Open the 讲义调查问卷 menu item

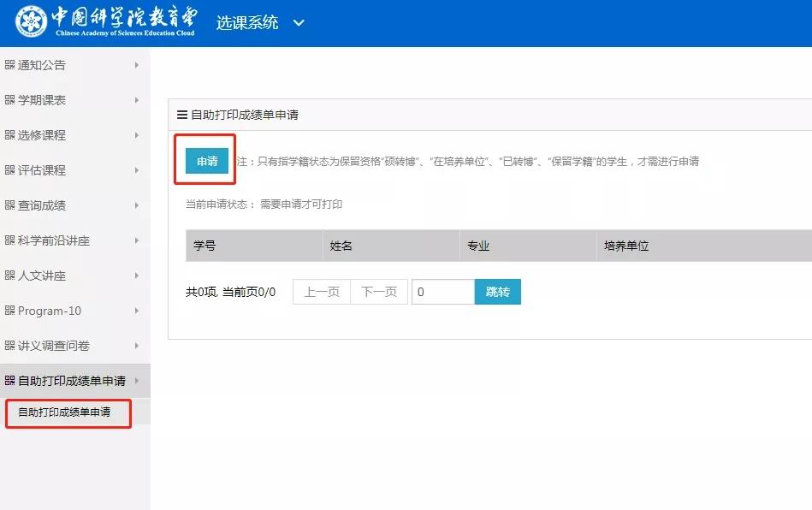(x=54, y=346)
